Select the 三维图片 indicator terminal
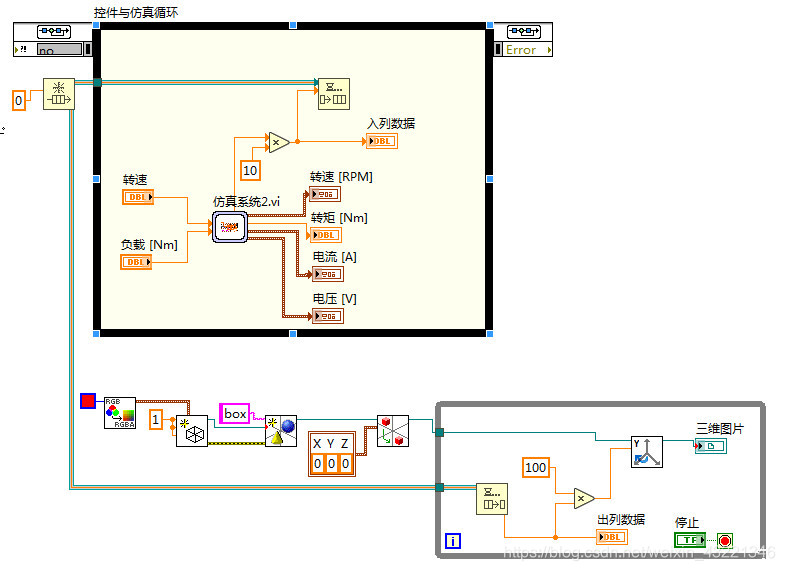This screenshot has width=785, height=571. [x=710, y=446]
